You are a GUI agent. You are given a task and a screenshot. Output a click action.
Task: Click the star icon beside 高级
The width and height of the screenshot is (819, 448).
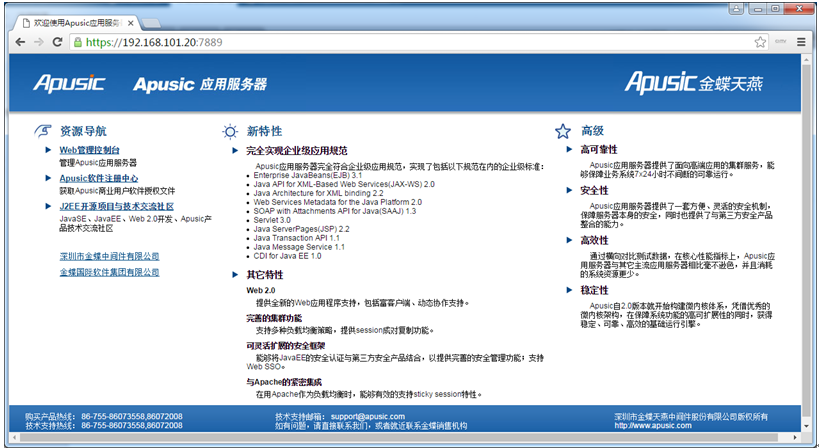[563, 131]
